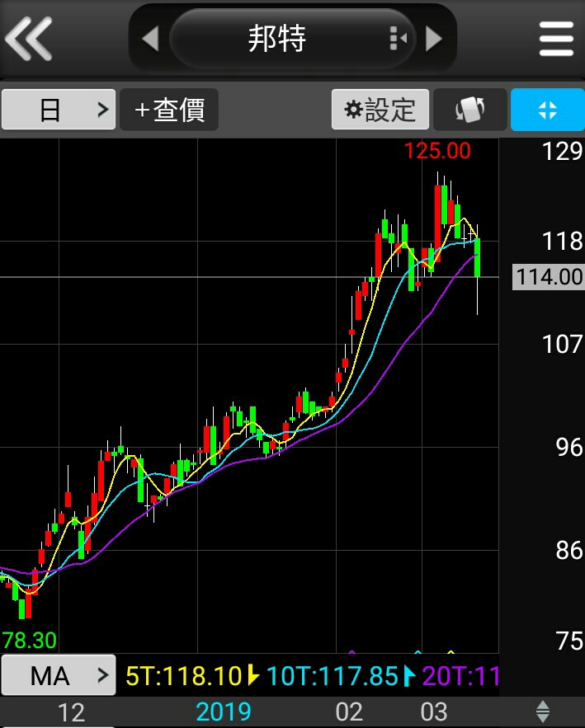
Task: Tap the 02 month axis label
Action: coord(349,712)
